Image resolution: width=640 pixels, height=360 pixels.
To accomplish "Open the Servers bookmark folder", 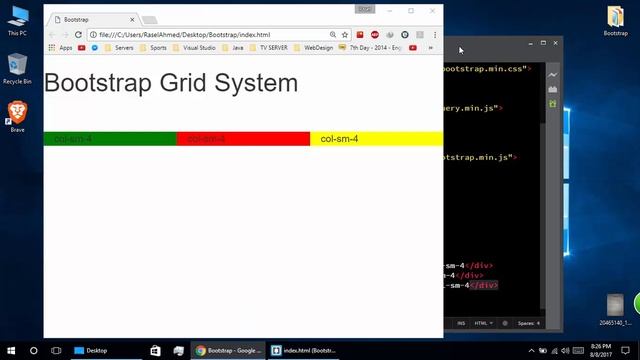I will coord(119,48).
